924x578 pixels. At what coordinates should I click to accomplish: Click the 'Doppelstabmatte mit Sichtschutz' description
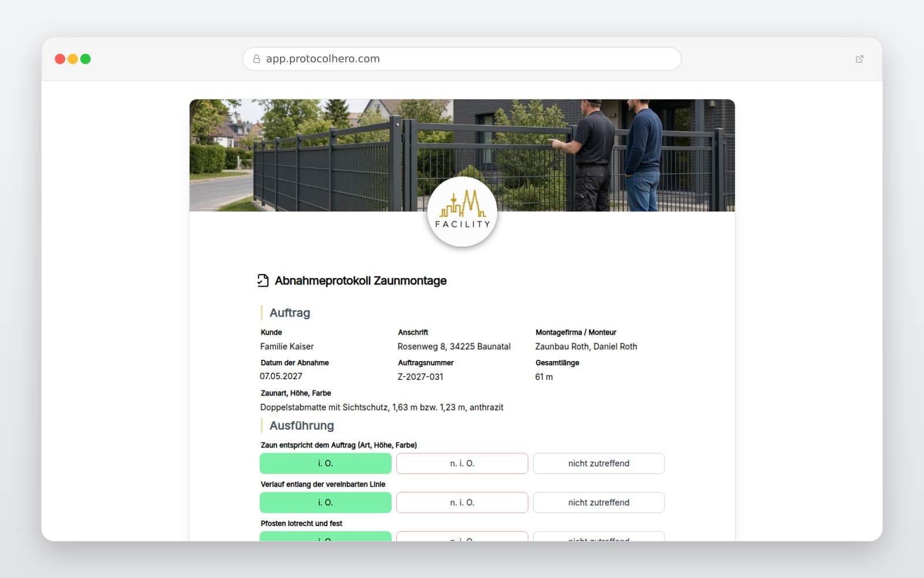point(382,407)
